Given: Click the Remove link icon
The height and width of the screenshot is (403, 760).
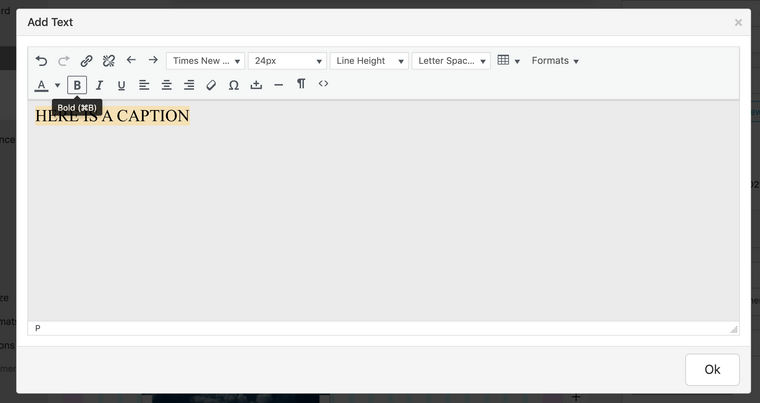Looking at the screenshot, I should 109,61.
